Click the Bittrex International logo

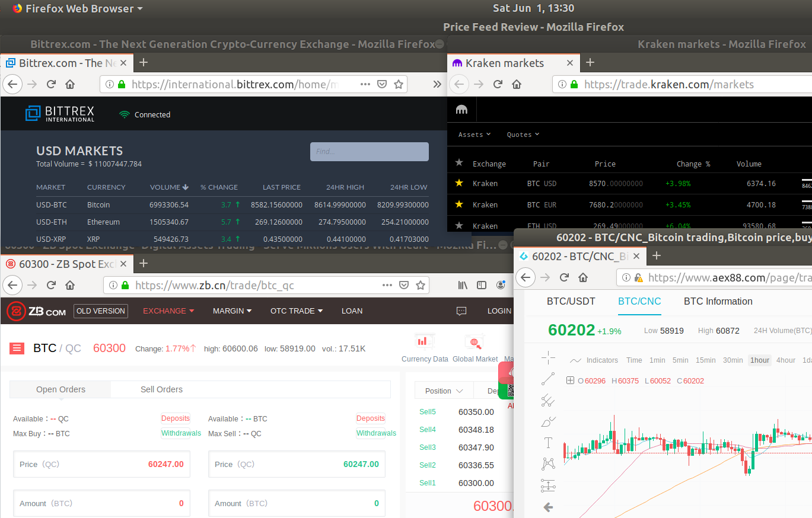60,114
